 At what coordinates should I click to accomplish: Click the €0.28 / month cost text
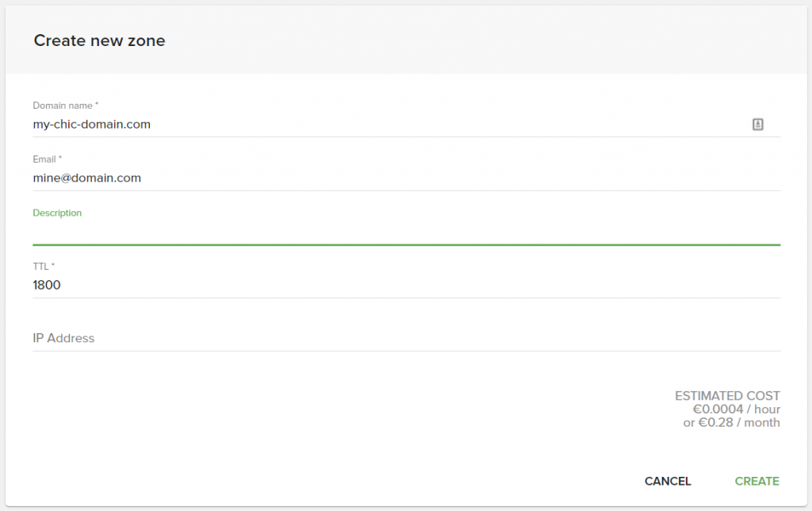pos(731,423)
